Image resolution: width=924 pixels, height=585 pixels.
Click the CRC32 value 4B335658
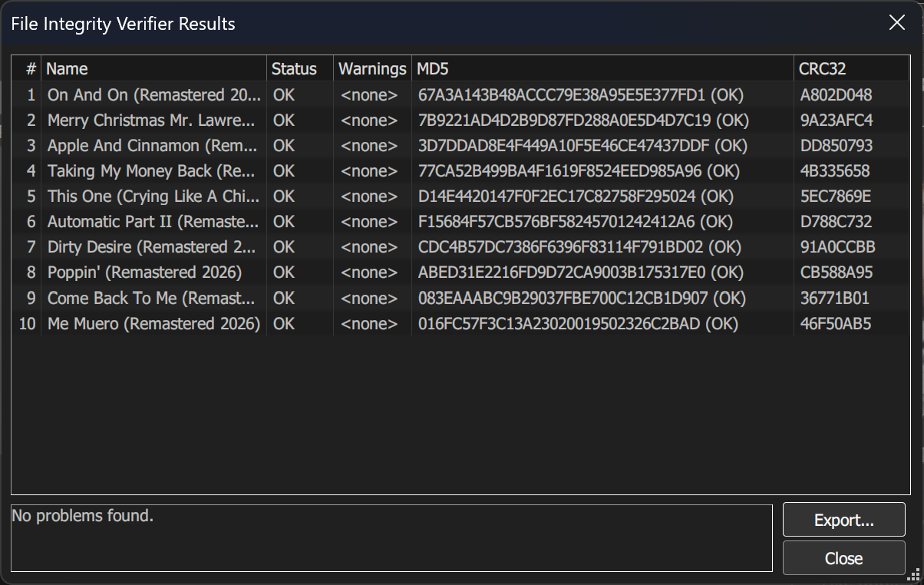pyautogui.click(x=835, y=171)
